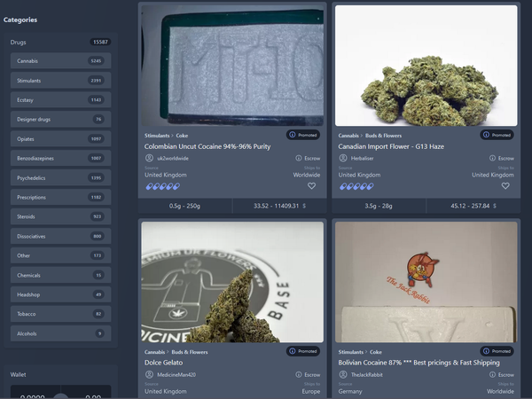Click the uk2worldwide vendor avatar icon
The height and width of the screenshot is (399, 532).
[149, 158]
